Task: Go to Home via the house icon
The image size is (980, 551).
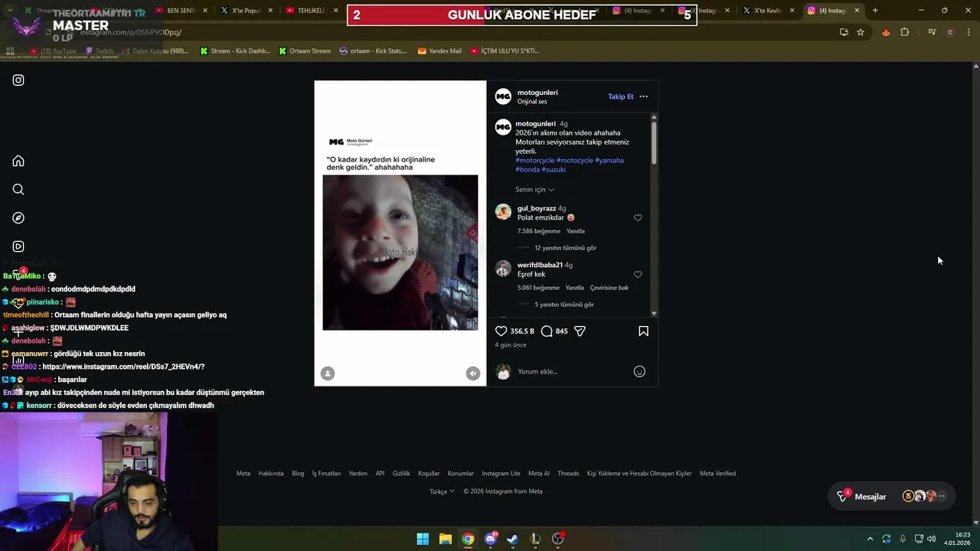Action: (18, 161)
